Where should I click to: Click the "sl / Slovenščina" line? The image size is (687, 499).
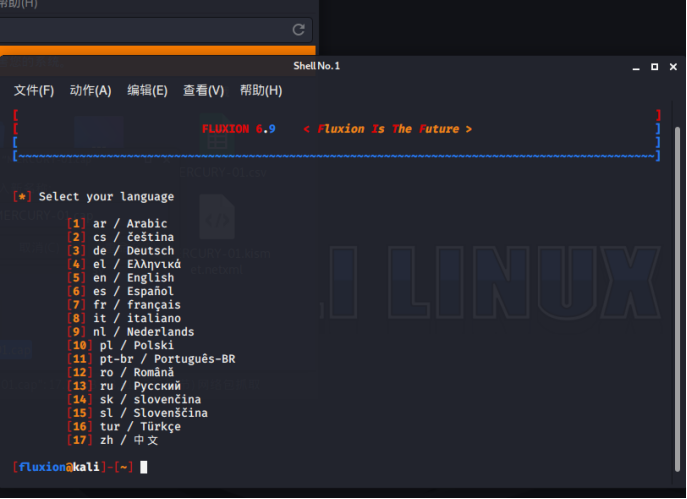137,413
